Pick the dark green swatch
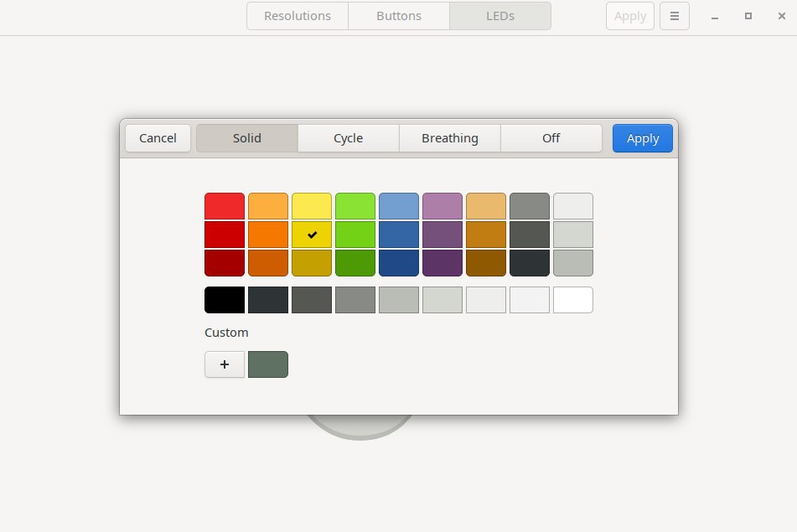This screenshot has height=532, width=797. [355, 263]
